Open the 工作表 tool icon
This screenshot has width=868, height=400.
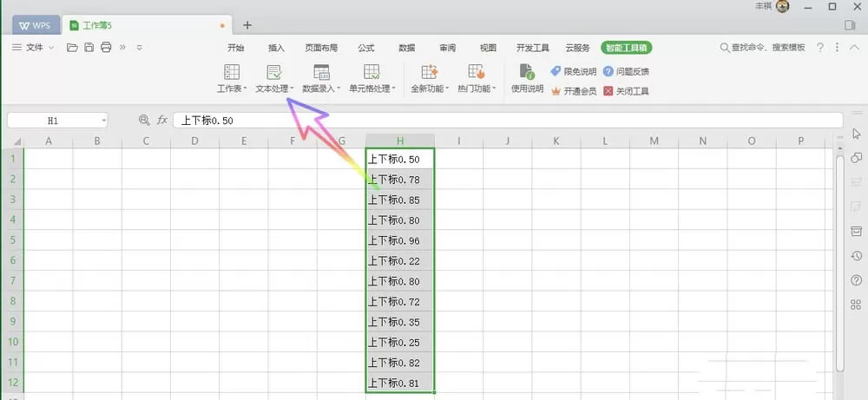[x=232, y=72]
